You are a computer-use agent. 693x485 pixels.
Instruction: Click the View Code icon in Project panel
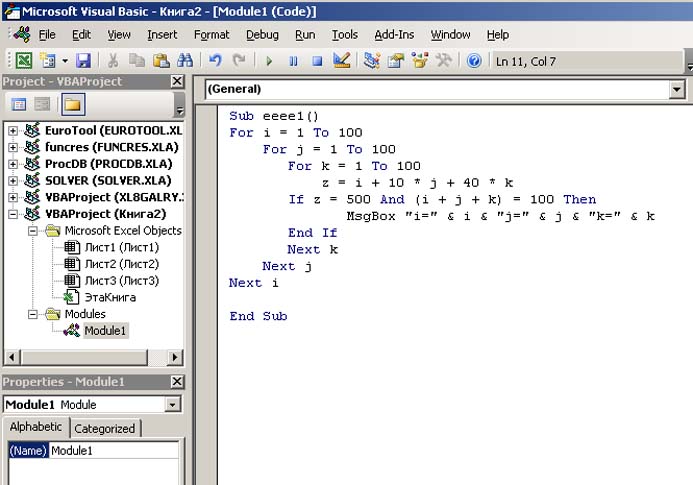pyautogui.click(x=19, y=104)
